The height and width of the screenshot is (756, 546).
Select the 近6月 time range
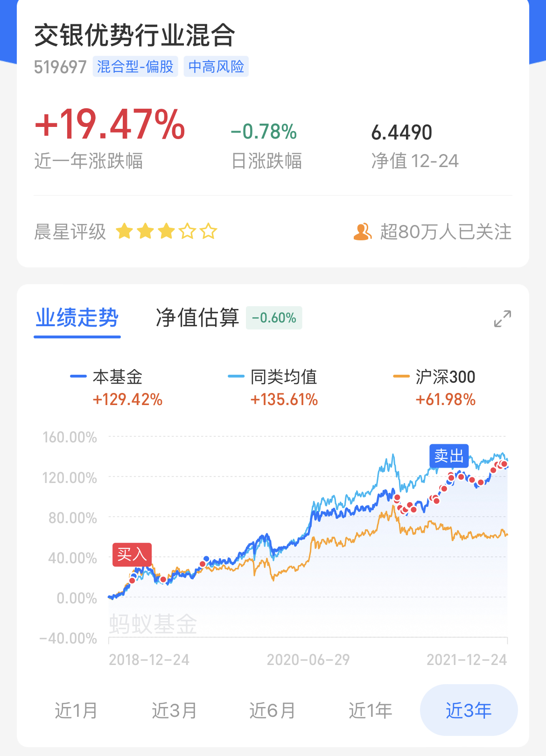[x=272, y=710]
